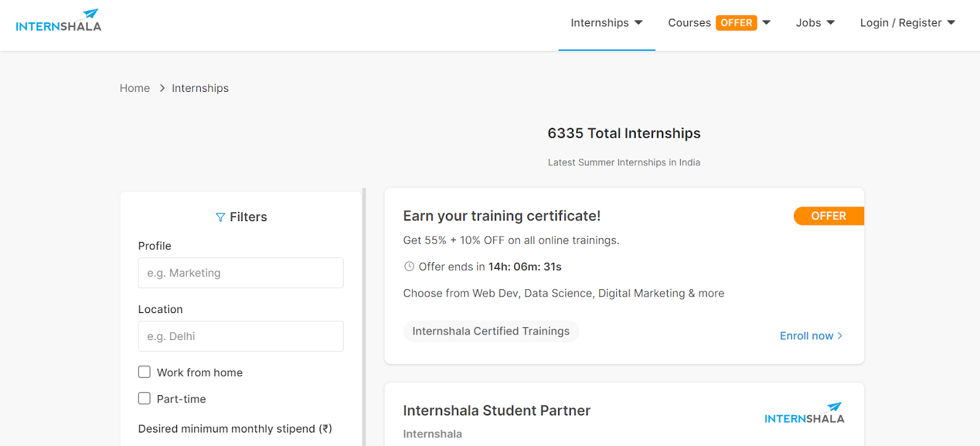Click the orange OFFER badge next to Courses
Viewport: 980px width, 446px height.
[x=736, y=23]
